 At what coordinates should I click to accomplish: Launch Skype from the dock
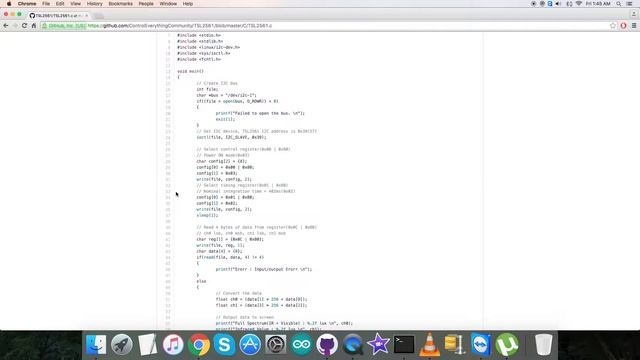pos(224,344)
